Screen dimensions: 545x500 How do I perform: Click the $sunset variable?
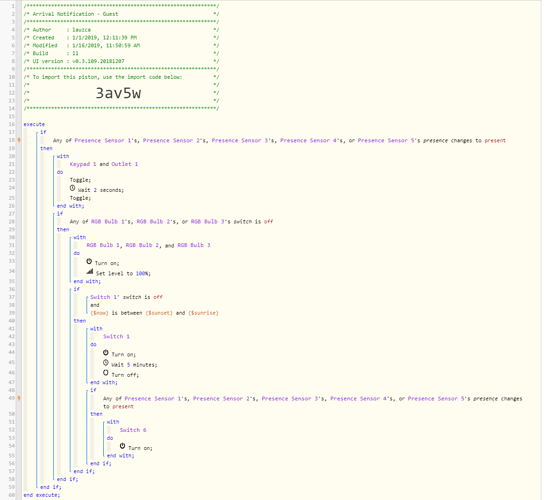click(159, 313)
